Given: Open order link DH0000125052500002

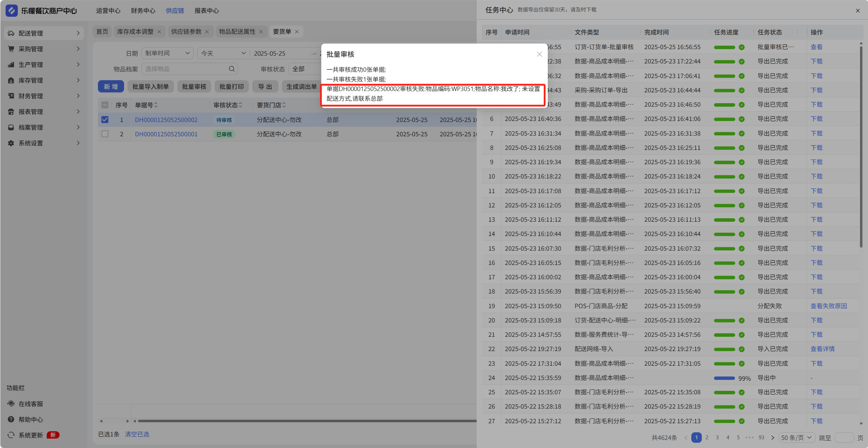Looking at the screenshot, I should (x=166, y=120).
